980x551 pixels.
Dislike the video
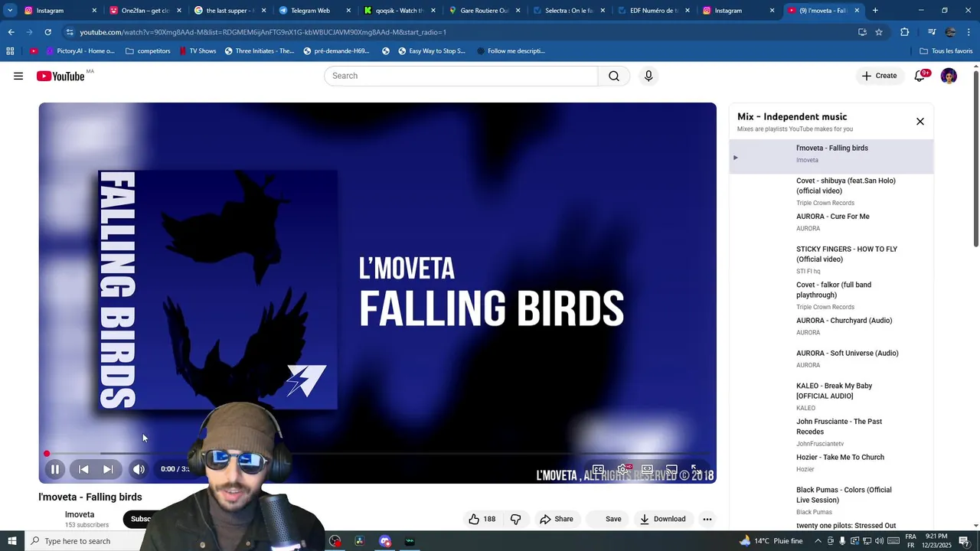[515, 519]
